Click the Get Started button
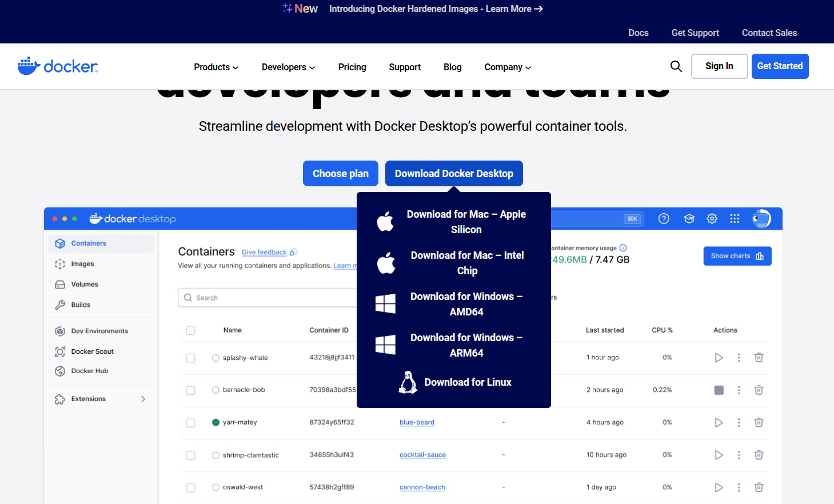The width and height of the screenshot is (834, 504). 780,66
